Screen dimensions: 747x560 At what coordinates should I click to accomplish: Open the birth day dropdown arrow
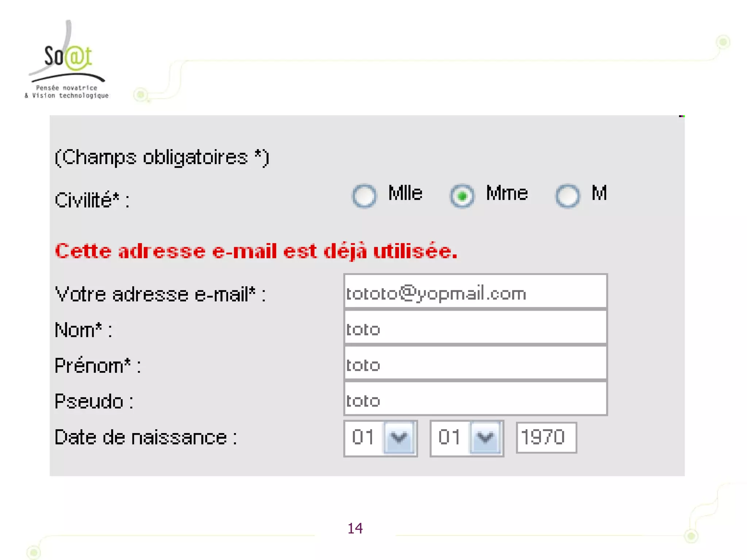click(x=399, y=437)
